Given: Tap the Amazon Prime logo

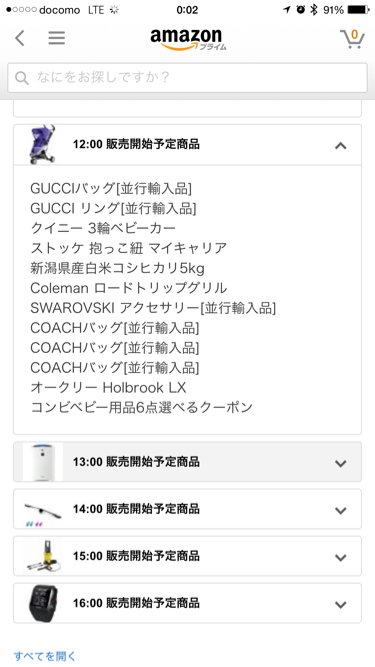Looking at the screenshot, I should coord(188,39).
